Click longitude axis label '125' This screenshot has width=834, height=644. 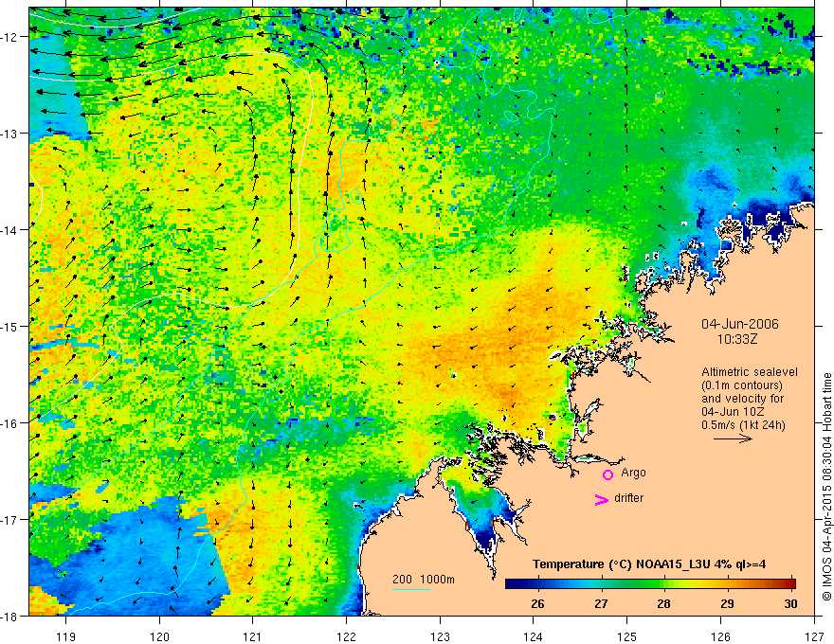tap(626, 636)
